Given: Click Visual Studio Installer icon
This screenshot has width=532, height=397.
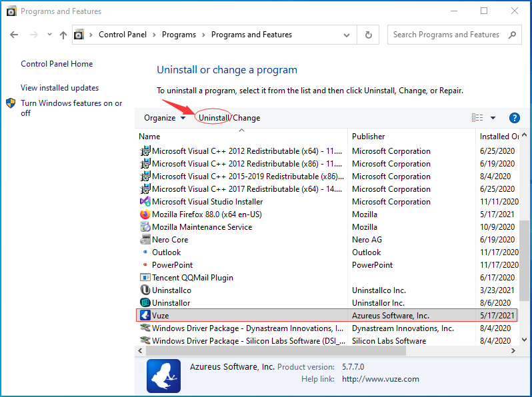Looking at the screenshot, I should (x=145, y=201).
